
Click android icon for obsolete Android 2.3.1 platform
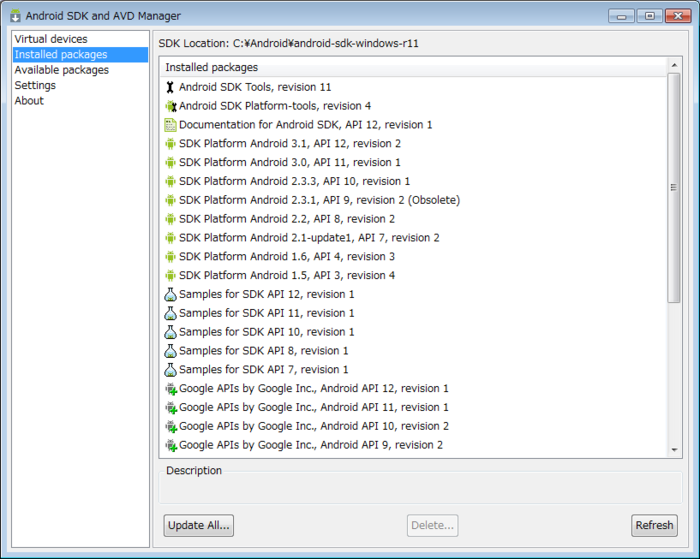click(170, 200)
